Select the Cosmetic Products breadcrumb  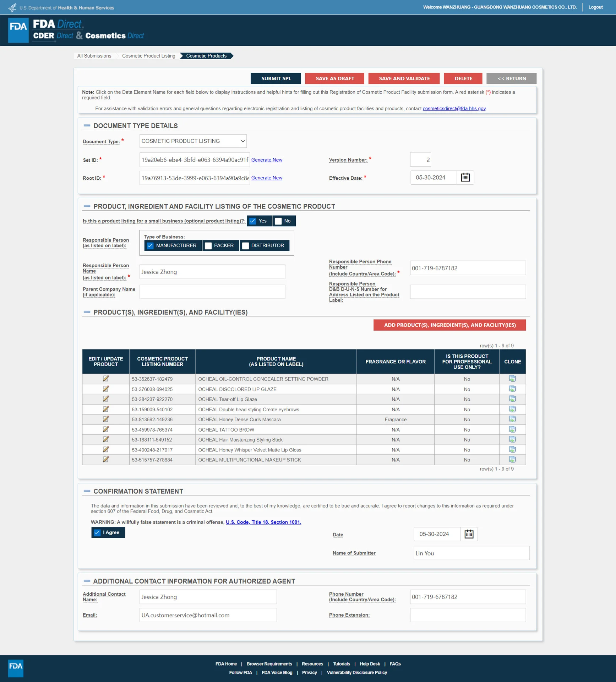pos(206,56)
